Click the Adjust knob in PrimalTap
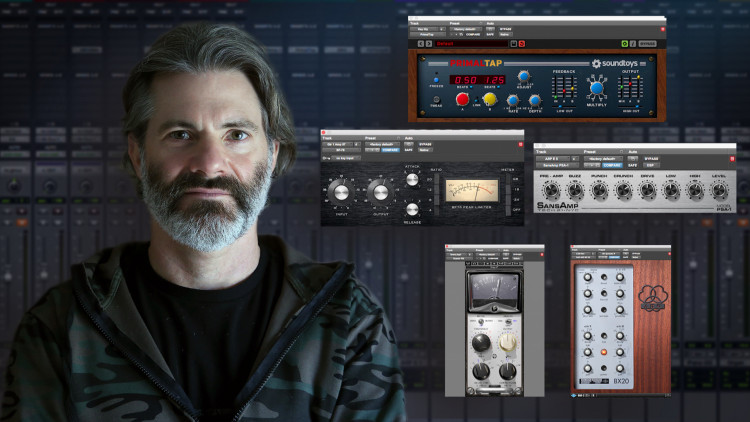Viewport: 750px width, 422px height. [x=524, y=77]
